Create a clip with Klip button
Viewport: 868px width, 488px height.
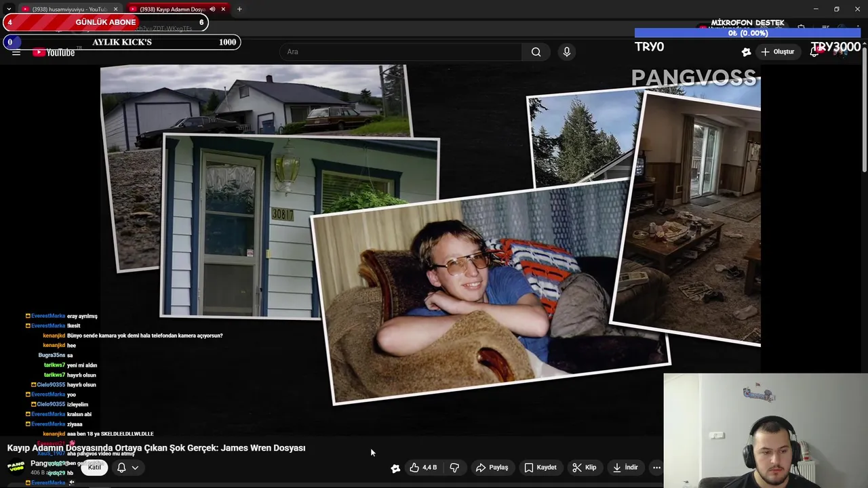584,468
